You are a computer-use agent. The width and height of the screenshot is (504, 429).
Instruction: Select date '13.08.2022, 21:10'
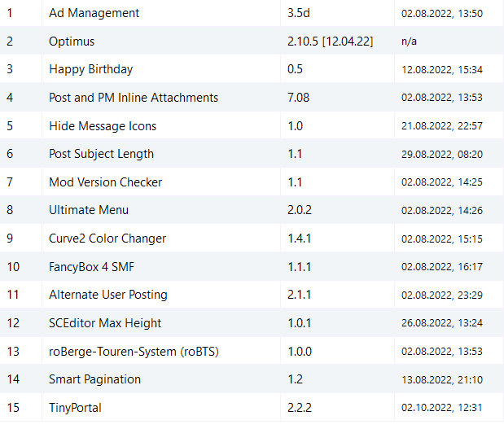pyautogui.click(x=442, y=380)
